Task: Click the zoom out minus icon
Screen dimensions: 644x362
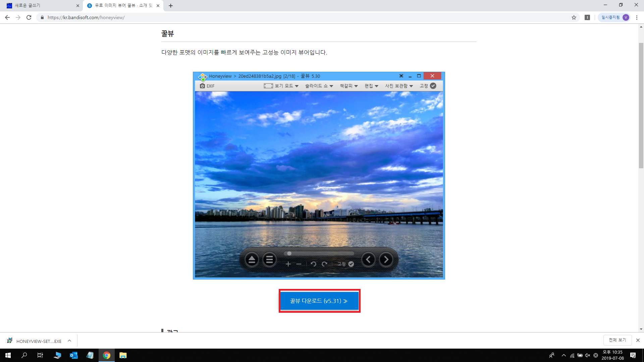Action: pyautogui.click(x=299, y=264)
